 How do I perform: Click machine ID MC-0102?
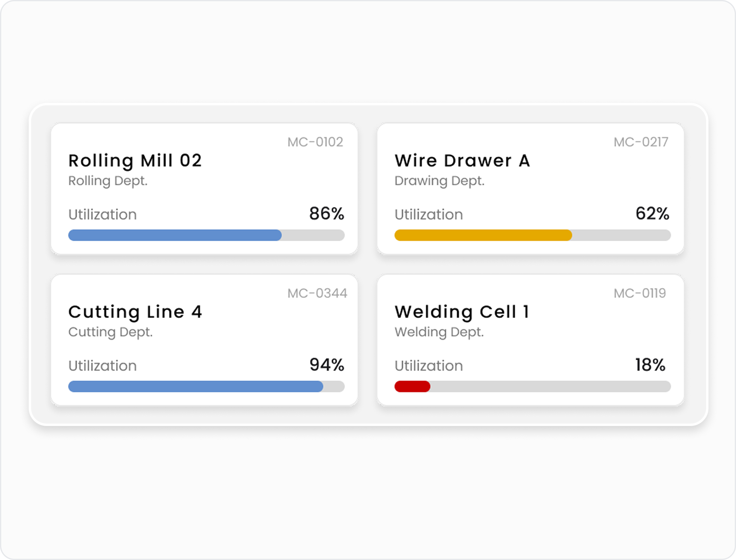[315, 142]
